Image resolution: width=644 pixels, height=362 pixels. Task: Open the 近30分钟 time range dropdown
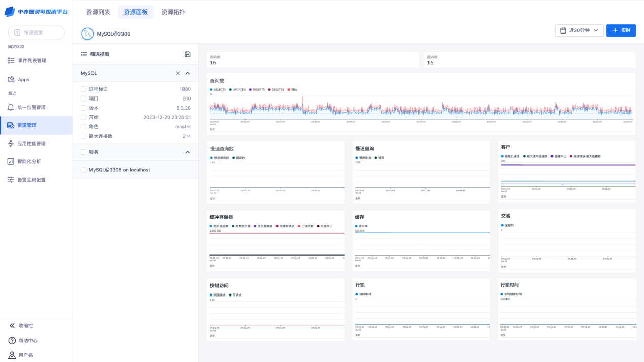pyautogui.click(x=579, y=30)
